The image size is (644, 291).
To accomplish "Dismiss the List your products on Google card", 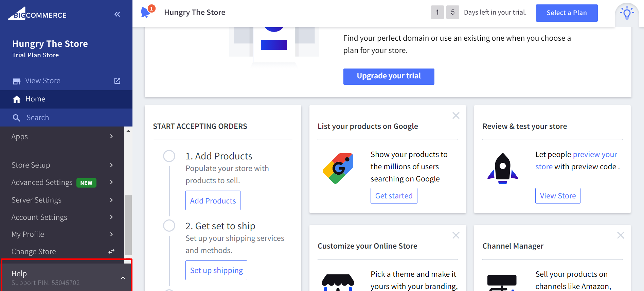I will point(456,116).
